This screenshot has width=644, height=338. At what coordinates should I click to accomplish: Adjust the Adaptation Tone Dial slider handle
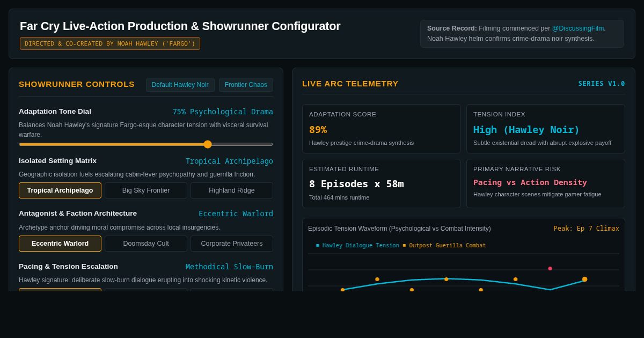[208, 144]
